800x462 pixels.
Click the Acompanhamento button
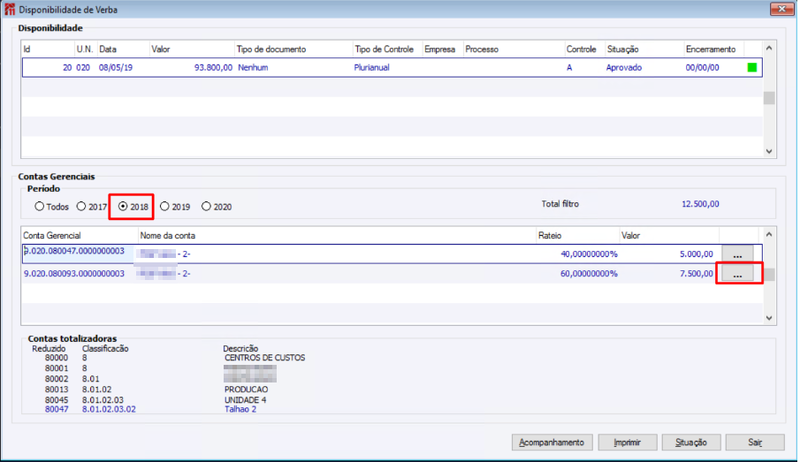point(552,442)
